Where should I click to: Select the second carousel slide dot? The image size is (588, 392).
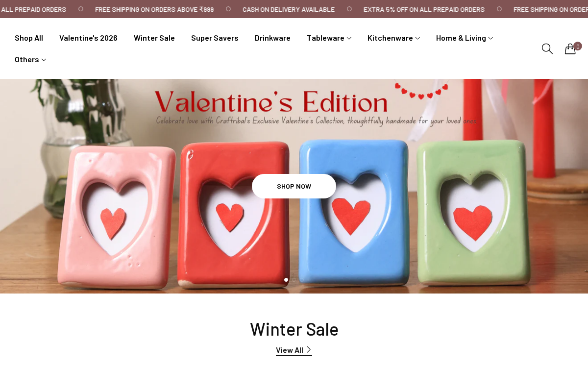[x=294, y=280]
